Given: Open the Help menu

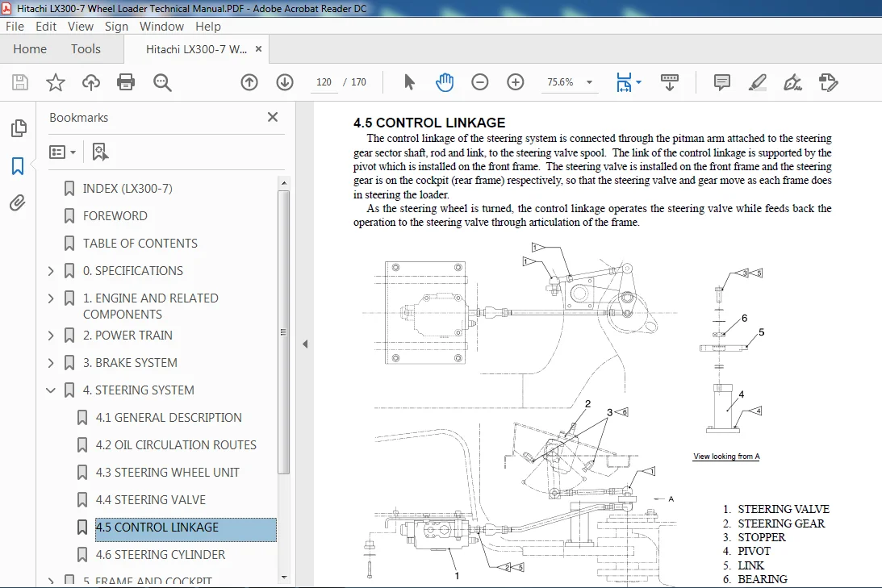Looking at the screenshot, I should coord(208,27).
